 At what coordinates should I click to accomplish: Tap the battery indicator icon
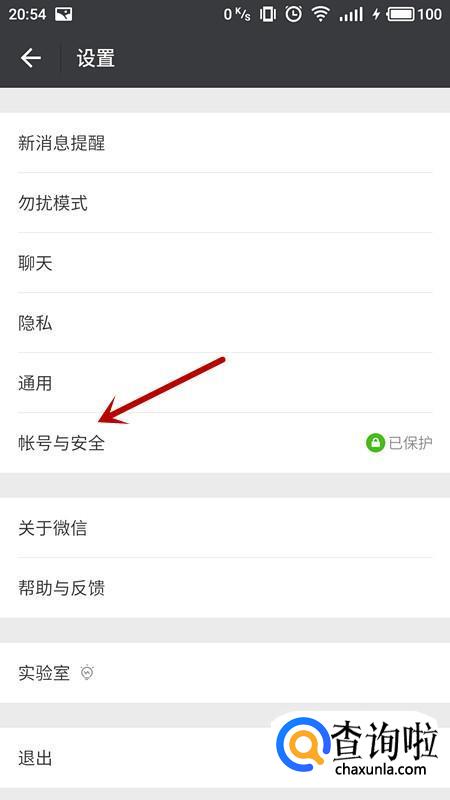pyautogui.click(x=401, y=14)
